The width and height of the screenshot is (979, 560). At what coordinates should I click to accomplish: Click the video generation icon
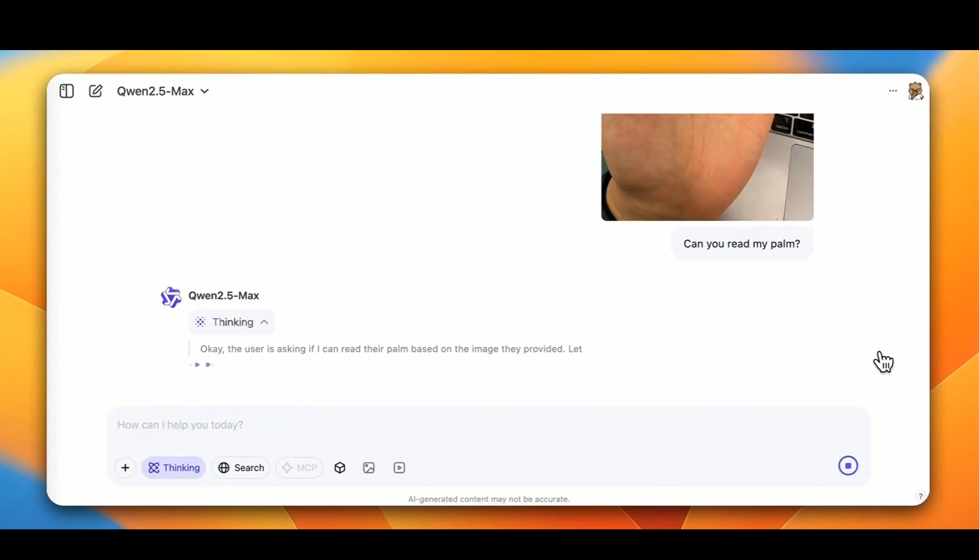(x=399, y=468)
